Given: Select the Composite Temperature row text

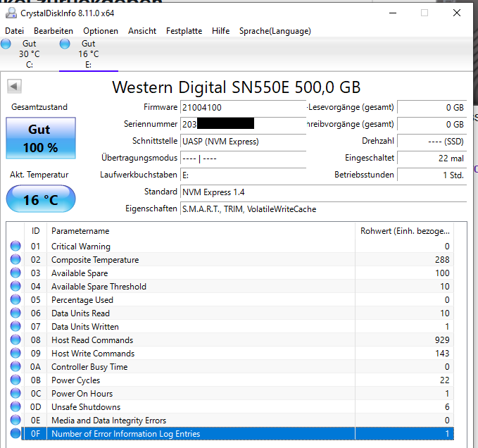Looking at the screenshot, I should point(95,259).
